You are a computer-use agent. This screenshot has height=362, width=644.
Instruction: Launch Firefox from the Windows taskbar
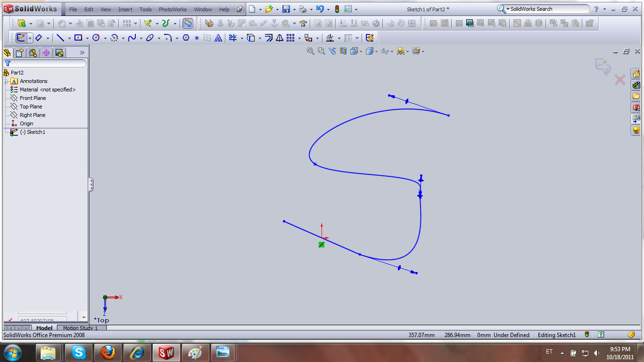point(108,352)
